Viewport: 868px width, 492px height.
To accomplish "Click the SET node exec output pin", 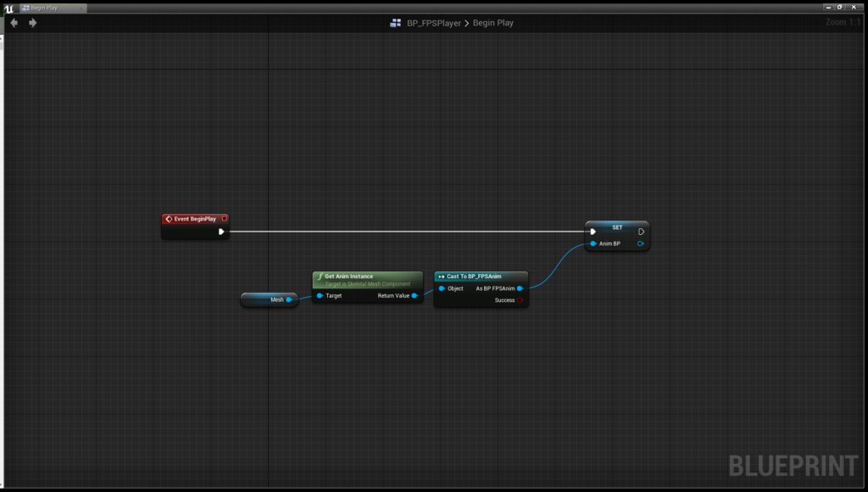I will tap(641, 232).
